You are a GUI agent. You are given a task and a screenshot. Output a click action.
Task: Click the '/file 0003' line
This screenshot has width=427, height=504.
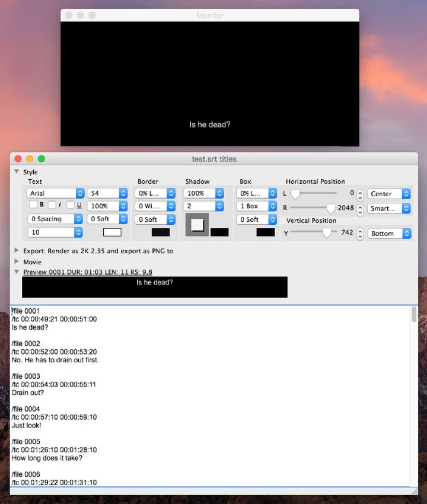click(x=26, y=376)
